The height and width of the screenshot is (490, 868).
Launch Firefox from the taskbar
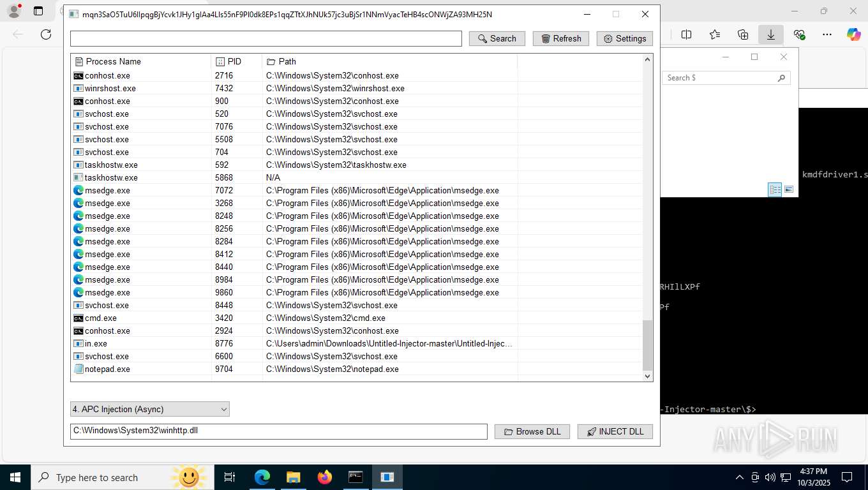(325, 477)
